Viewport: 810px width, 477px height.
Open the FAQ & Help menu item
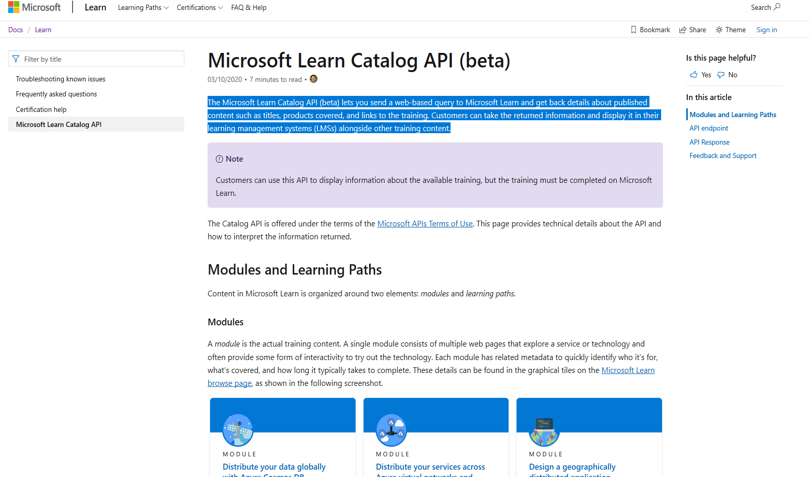point(248,7)
